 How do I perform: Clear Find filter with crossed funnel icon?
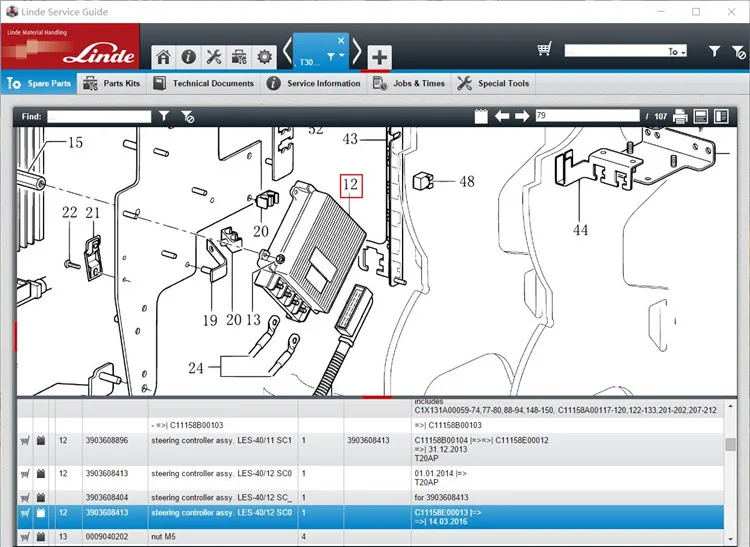click(188, 116)
